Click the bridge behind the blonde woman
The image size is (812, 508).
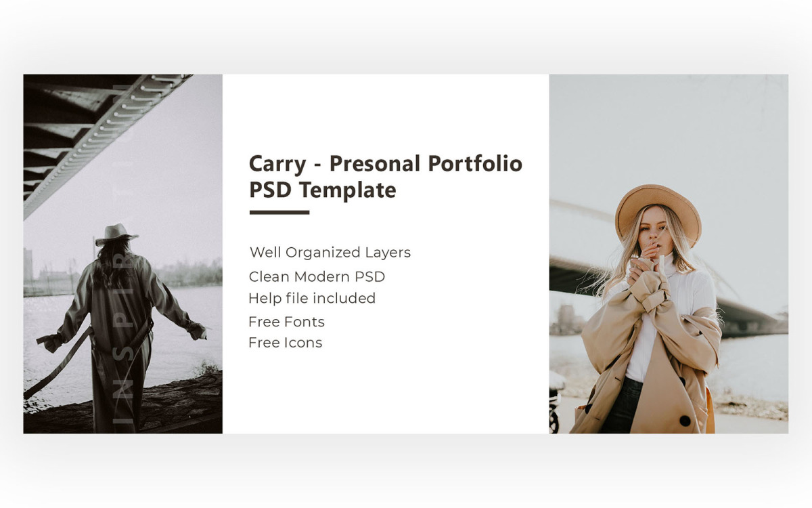[738, 298]
